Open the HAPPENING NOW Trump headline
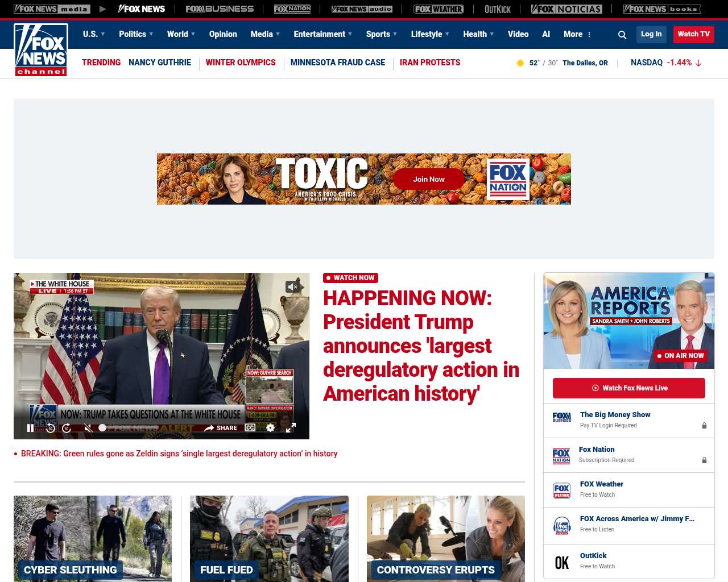 point(421,346)
